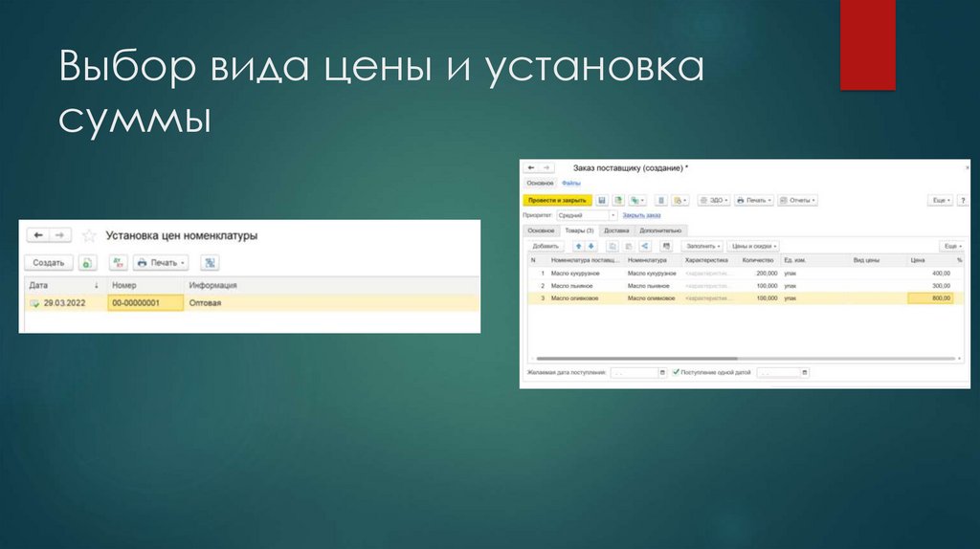Open the table Еще menu
The image size is (980, 549).
click(x=952, y=246)
